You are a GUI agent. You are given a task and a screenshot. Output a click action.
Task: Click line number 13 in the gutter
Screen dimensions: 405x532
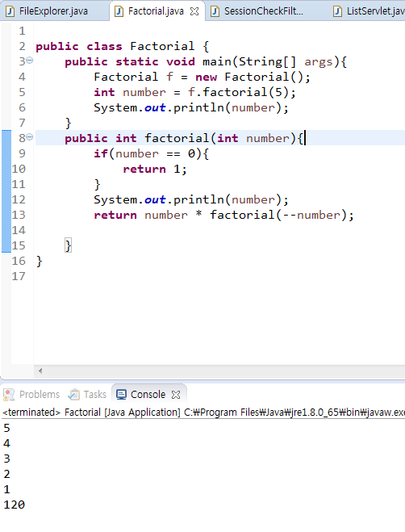click(x=19, y=215)
